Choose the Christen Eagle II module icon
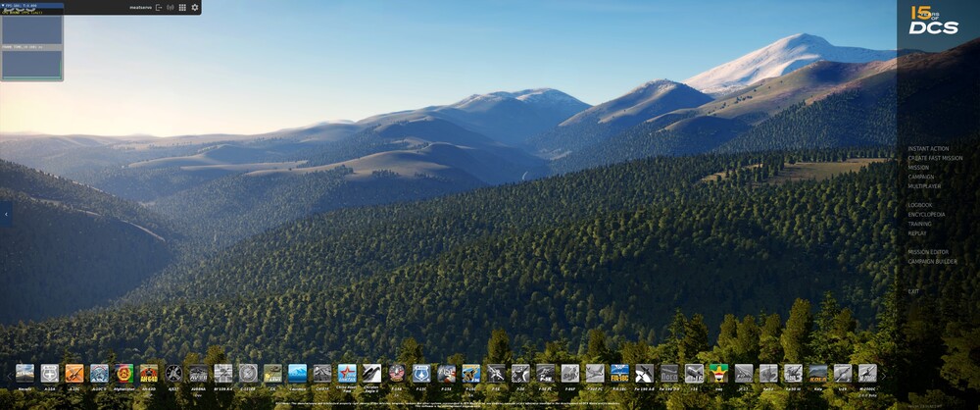This screenshot has width=980, height=410. click(x=371, y=373)
